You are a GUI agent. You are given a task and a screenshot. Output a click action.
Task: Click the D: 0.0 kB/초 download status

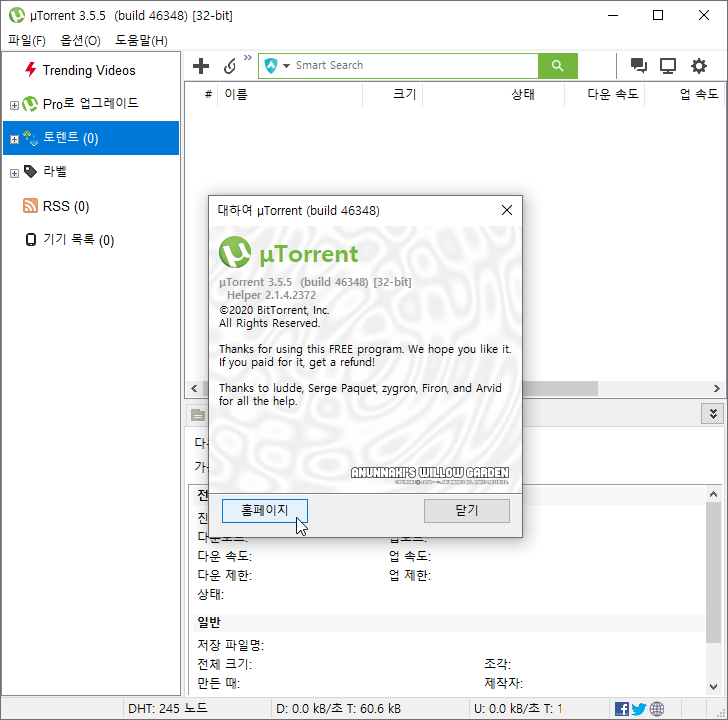coord(338,709)
